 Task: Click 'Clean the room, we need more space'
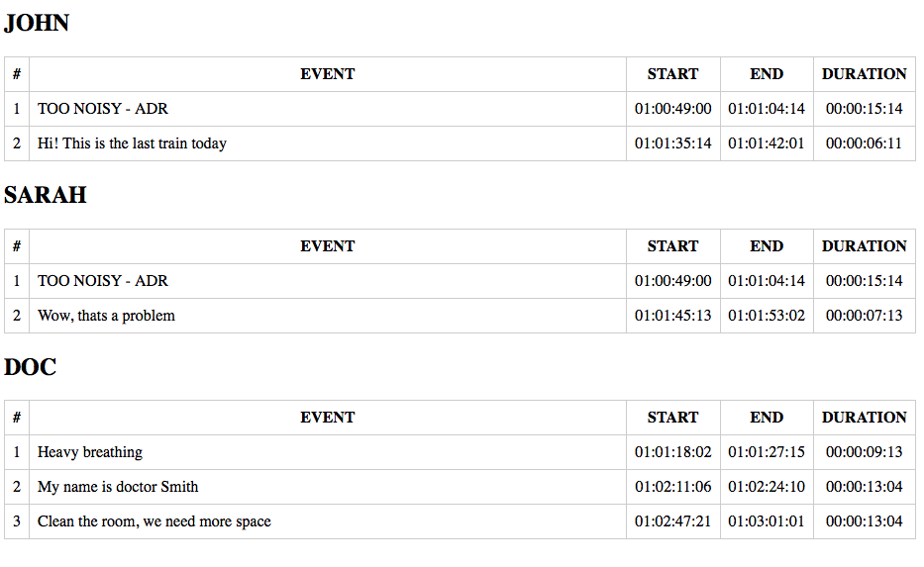pos(154,521)
